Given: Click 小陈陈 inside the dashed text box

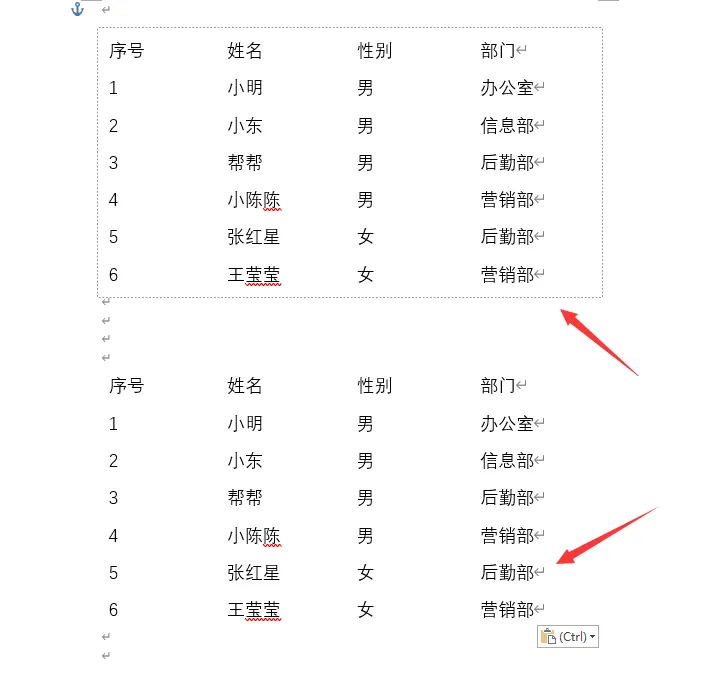Looking at the screenshot, I should (253, 200).
